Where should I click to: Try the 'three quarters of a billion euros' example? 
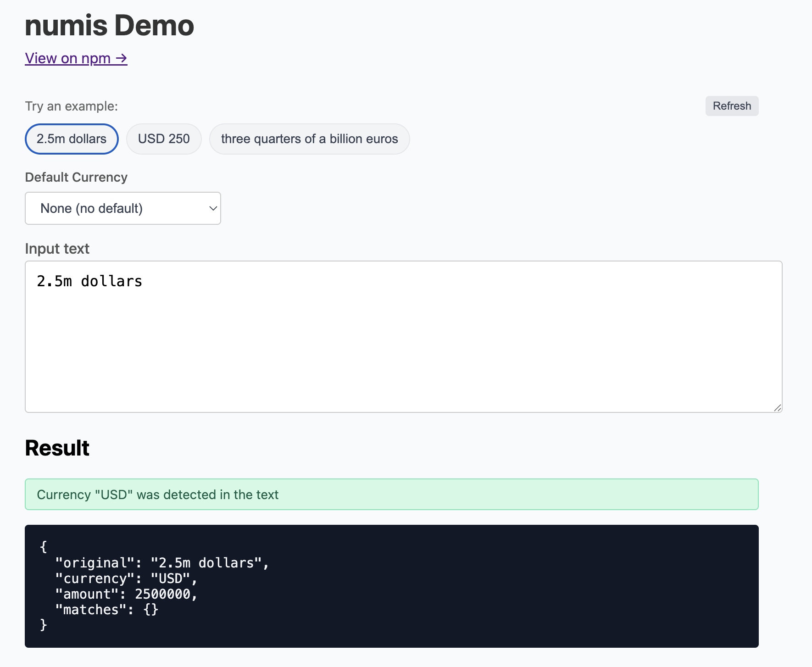[309, 139]
